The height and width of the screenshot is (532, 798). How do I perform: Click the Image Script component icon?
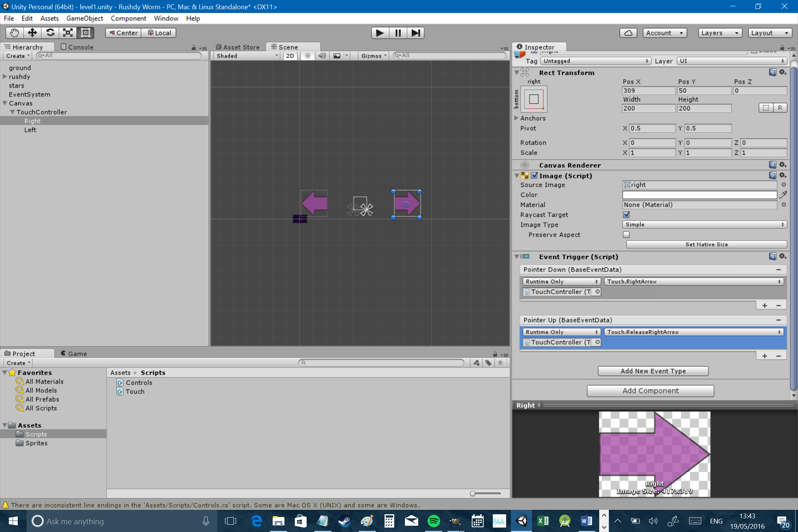pos(525,176)
